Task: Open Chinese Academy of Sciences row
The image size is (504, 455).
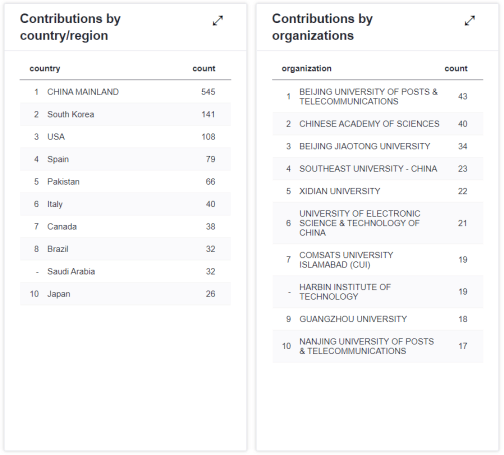Action: [x=378, y=124]
